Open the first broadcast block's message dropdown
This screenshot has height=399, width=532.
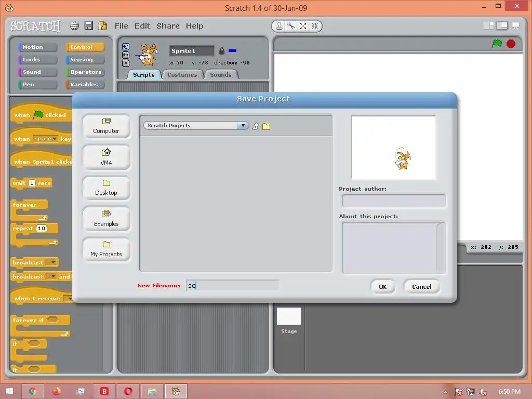(x=51, y=262)
